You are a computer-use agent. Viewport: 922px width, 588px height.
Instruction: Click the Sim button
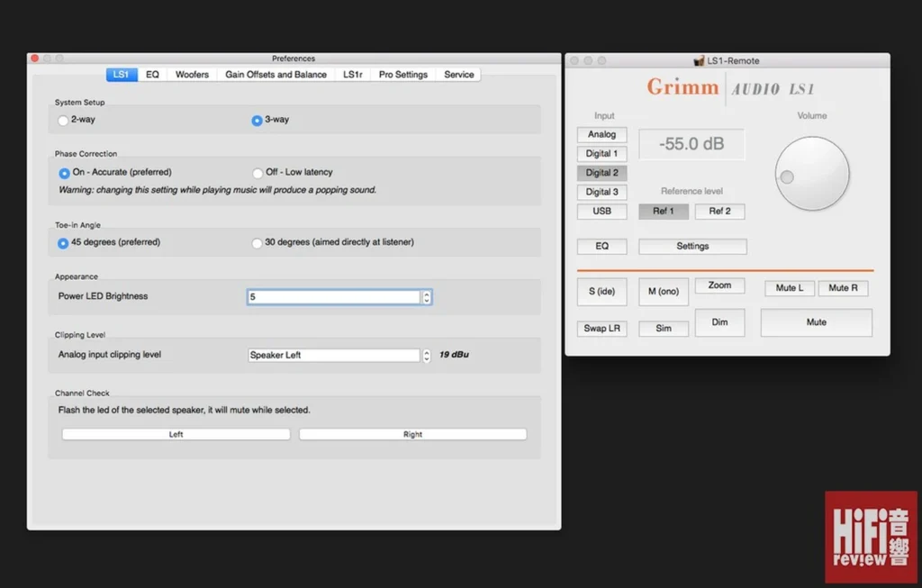664,329
